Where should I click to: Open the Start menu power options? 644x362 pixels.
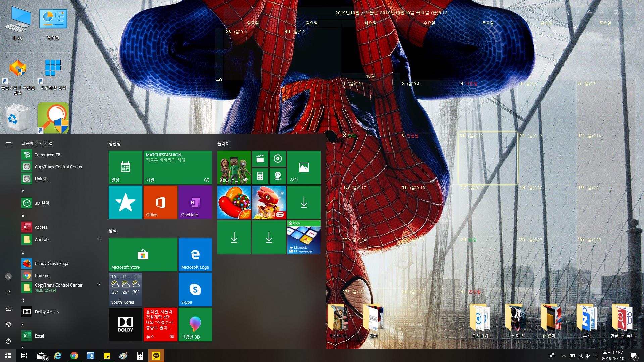pyautogui.click(x=8, y=341)
